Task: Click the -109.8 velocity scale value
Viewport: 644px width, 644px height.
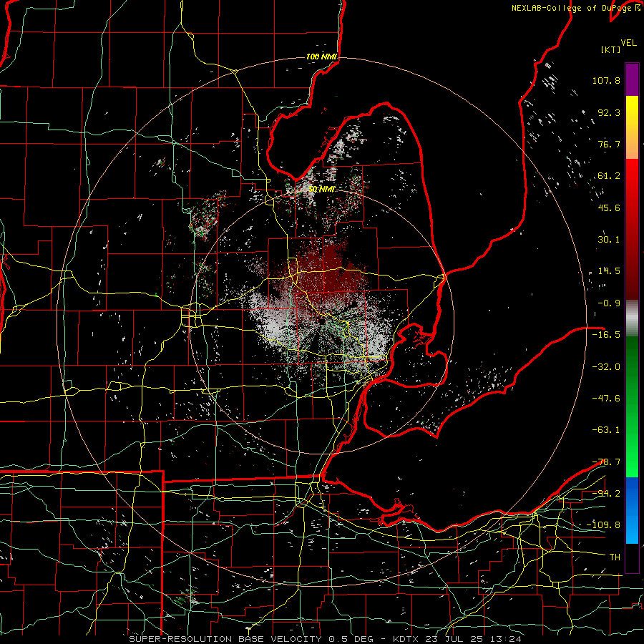Action: click(603, 525)
